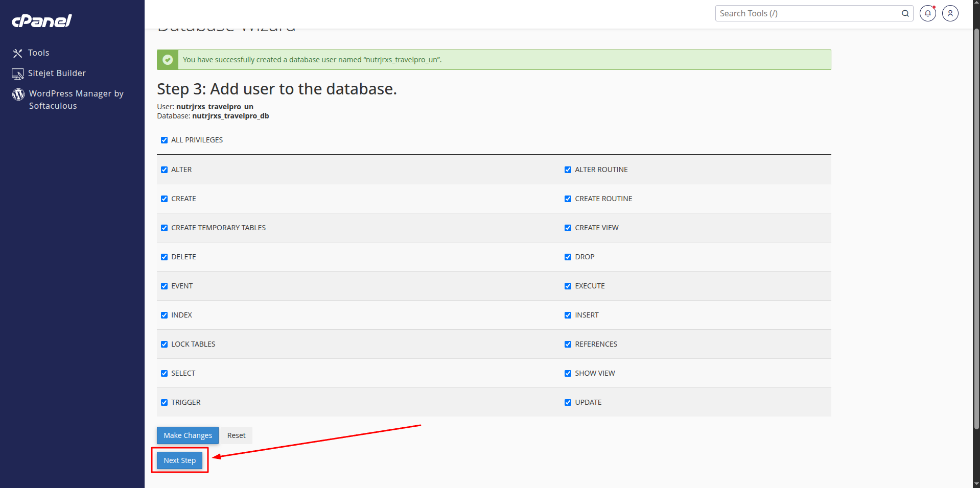The width and height of the screenshot is (980, 488).
Task: Click the success message text
Action: [x=312, y=60]
